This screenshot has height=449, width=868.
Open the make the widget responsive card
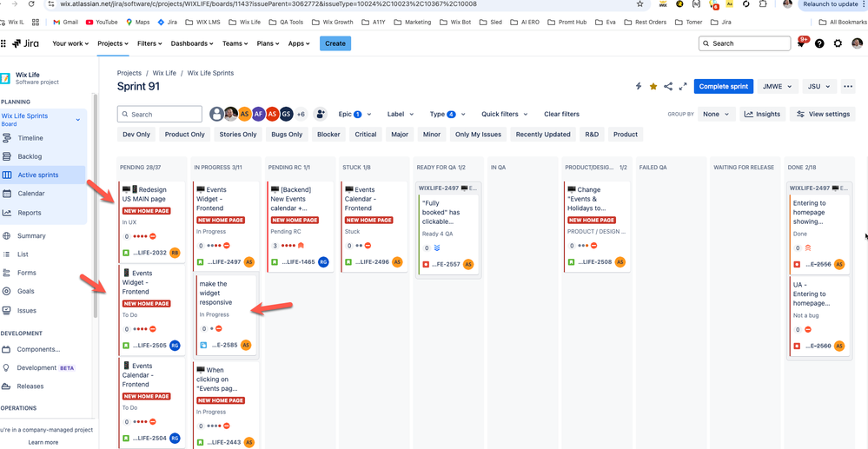[x=227, y=314]
